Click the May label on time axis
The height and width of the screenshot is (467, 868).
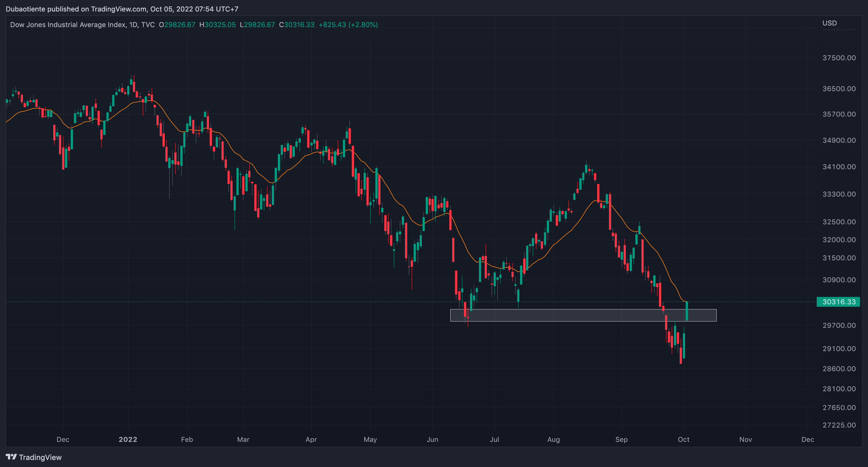tap(370, 439)
